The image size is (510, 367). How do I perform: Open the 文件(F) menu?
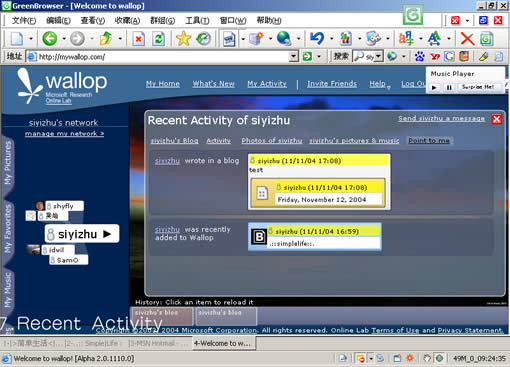coord(24,21)
